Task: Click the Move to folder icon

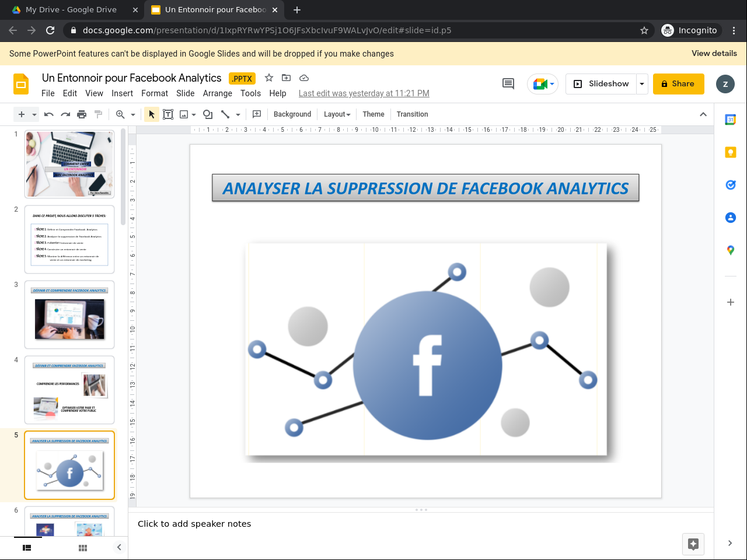Action: click(x=286, y=78)
